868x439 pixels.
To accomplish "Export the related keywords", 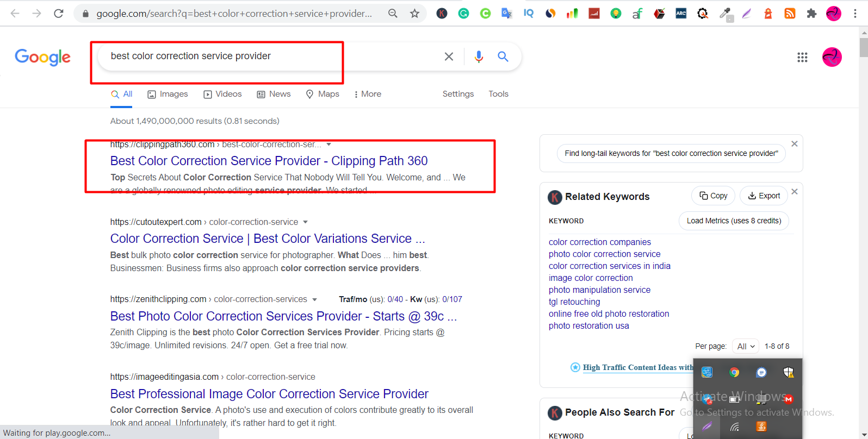I will 764,196.
